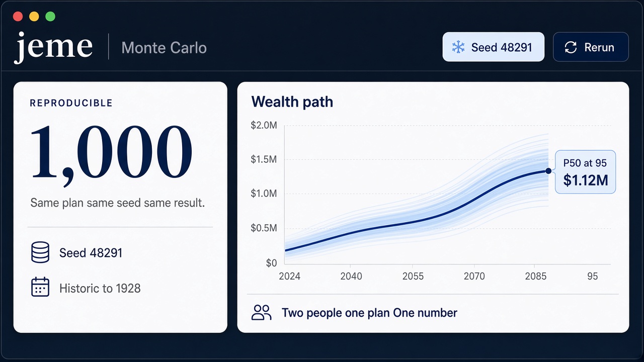
Task: Click the green window control dot
Action: (x=50, y=17)
